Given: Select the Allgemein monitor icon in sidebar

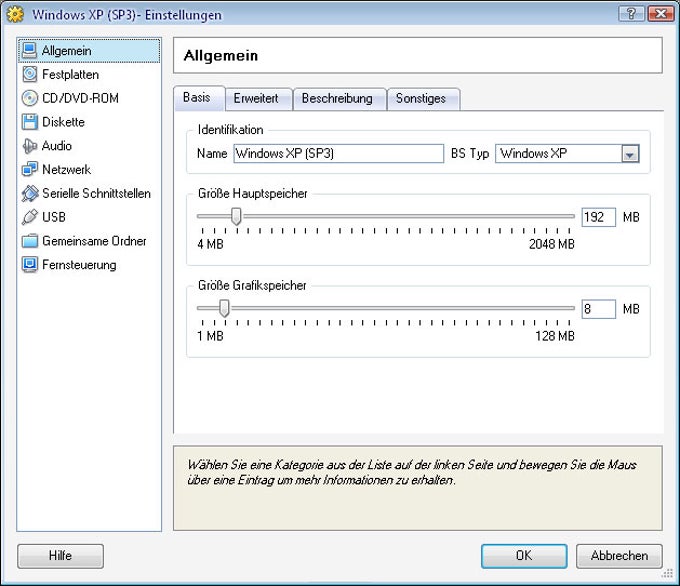Looking at the screenshot, I should (29, 50).
